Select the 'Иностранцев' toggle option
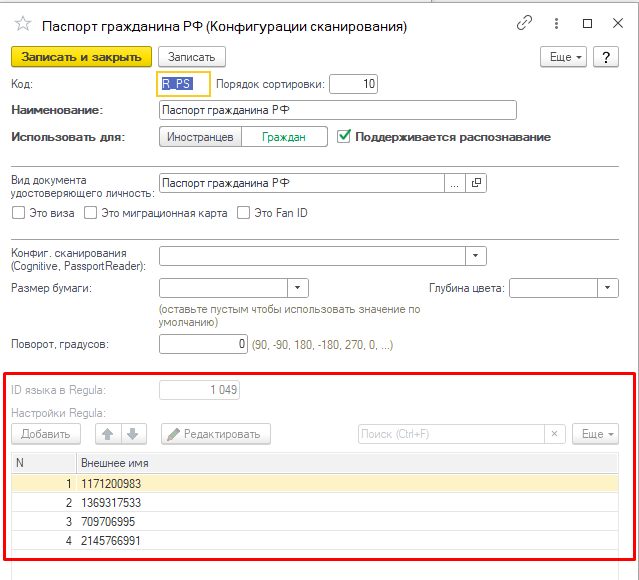This screenshot has width=639, height=580. (x=200, y=137)
